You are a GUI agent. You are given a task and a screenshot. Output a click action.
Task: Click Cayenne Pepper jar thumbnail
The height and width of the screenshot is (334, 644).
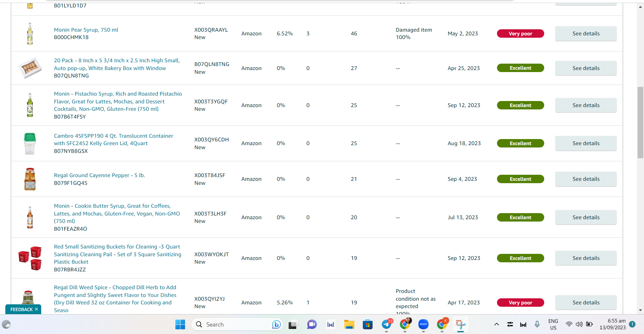click(30, 179)
